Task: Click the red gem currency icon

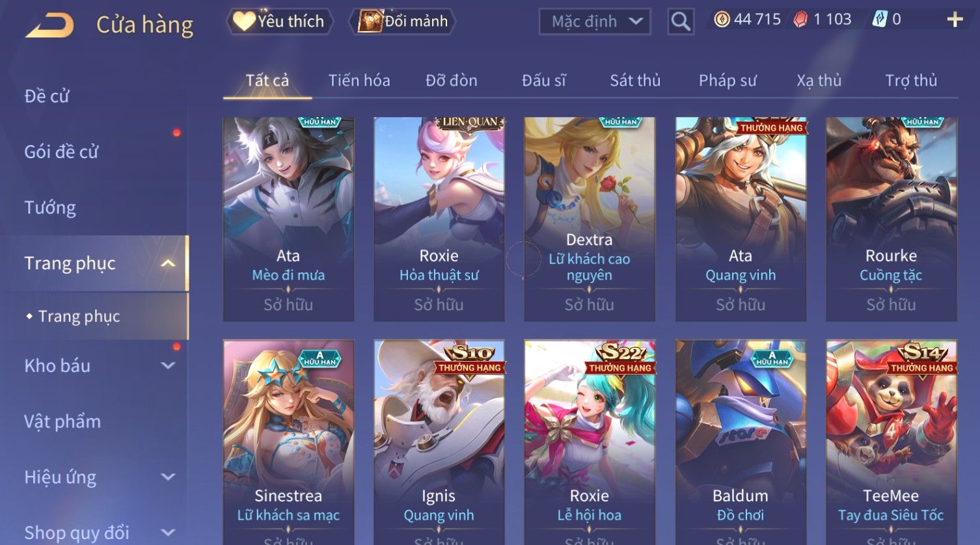Action: click(x=800, y=20)
